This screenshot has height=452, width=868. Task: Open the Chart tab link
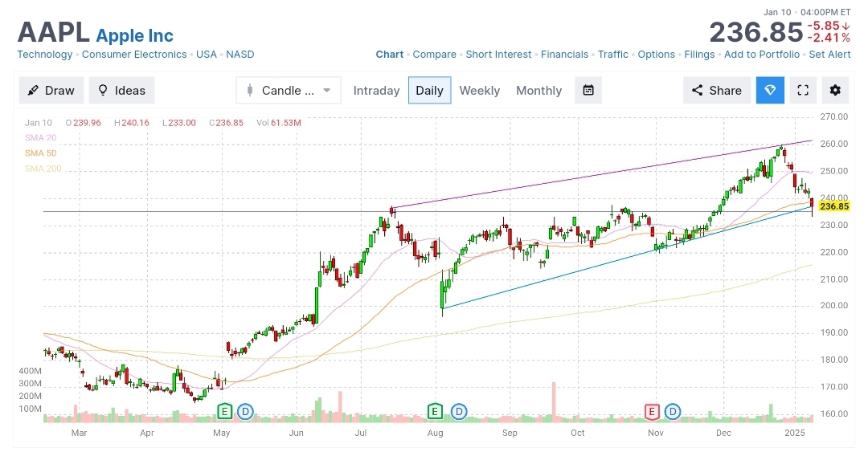390,55
